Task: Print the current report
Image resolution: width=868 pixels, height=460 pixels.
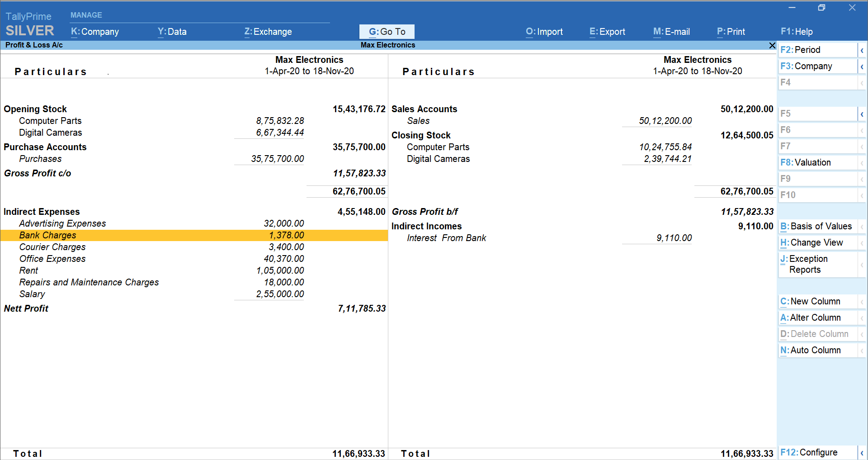Action: (731, 32)
